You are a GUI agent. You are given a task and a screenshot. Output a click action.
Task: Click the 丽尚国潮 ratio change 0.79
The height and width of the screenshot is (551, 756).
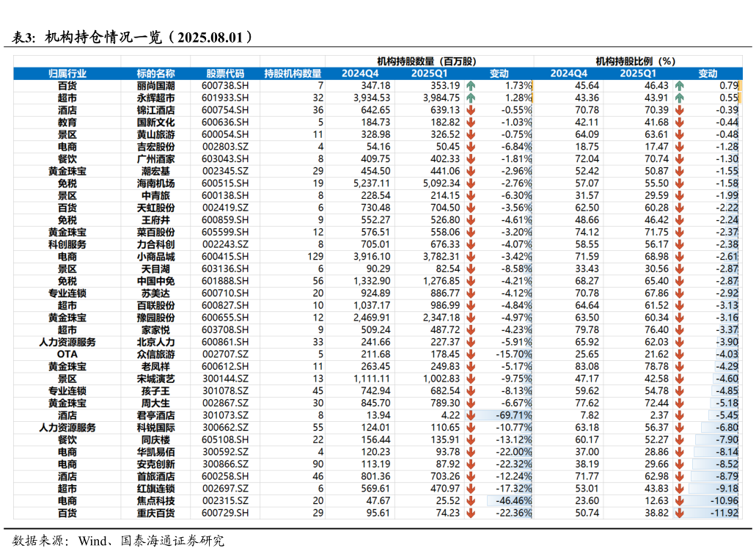pyautogui.click(x=729, y=86)
